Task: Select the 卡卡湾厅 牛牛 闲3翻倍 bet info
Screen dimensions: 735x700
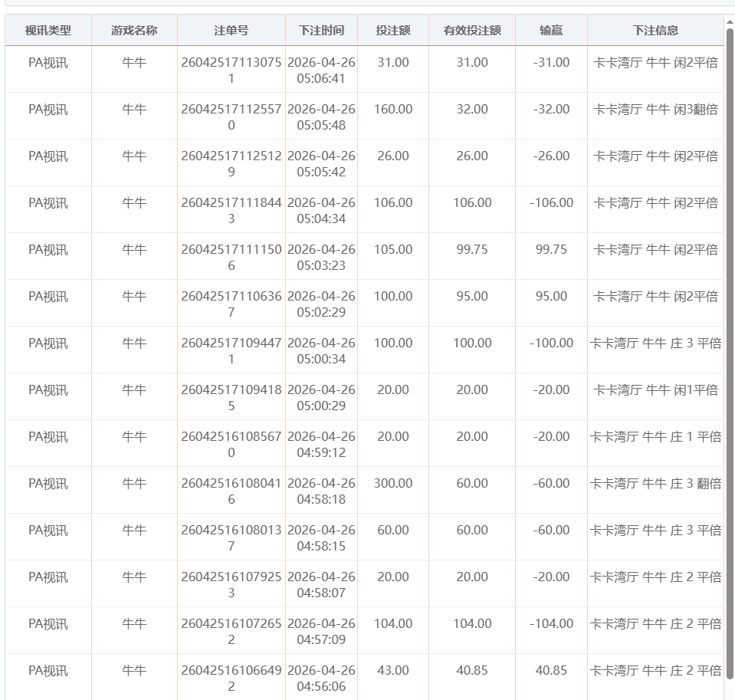Action: [655, 110]
